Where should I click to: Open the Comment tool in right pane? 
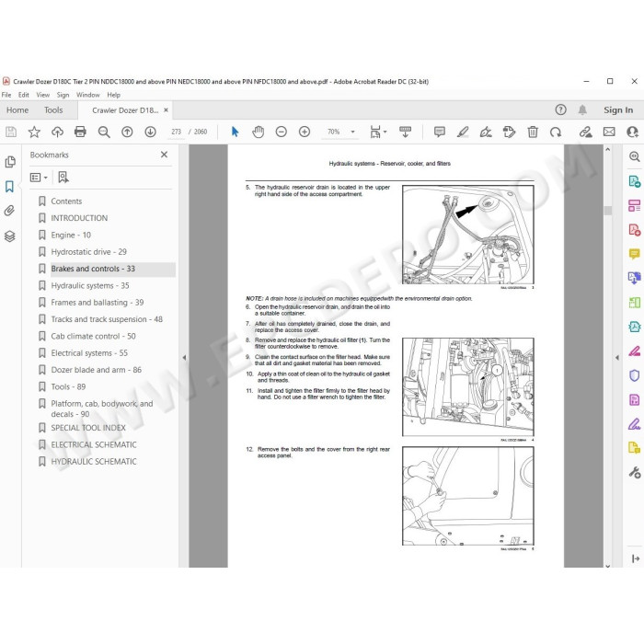pyautogui.click(x=634, y=254)
